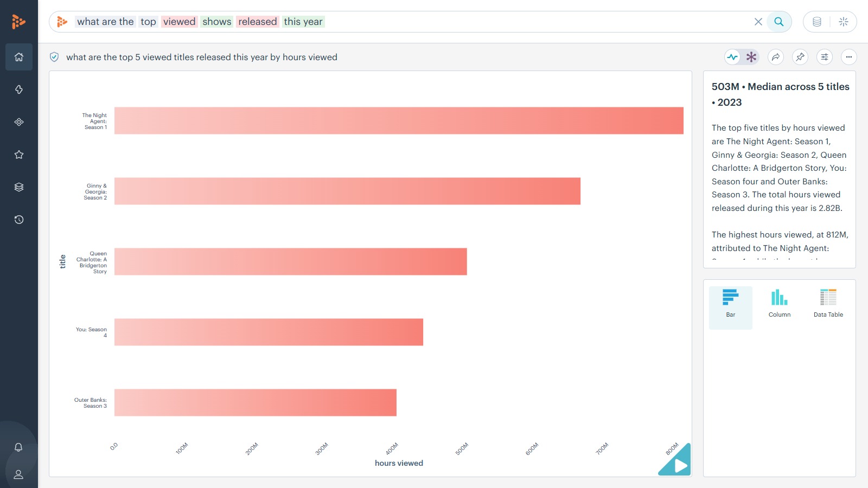Click the 'top' keyword token in search

point(148,22)
